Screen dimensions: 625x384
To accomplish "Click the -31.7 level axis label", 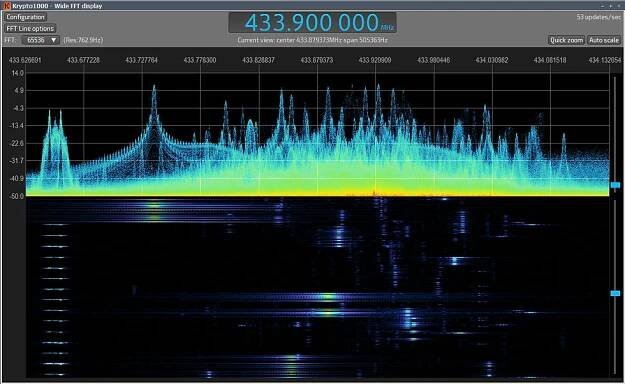I will 17,161.
